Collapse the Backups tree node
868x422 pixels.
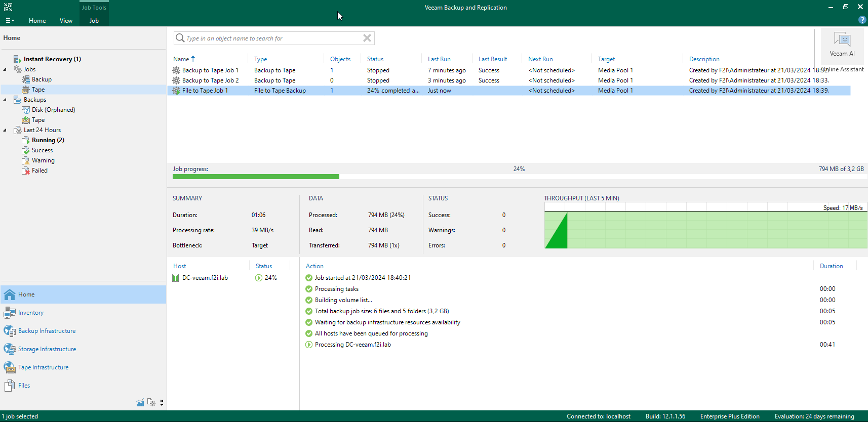pos(5,100)
